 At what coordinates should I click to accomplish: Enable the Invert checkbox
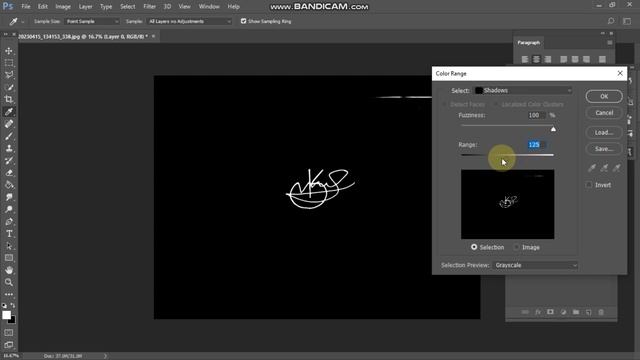point(589,185)
